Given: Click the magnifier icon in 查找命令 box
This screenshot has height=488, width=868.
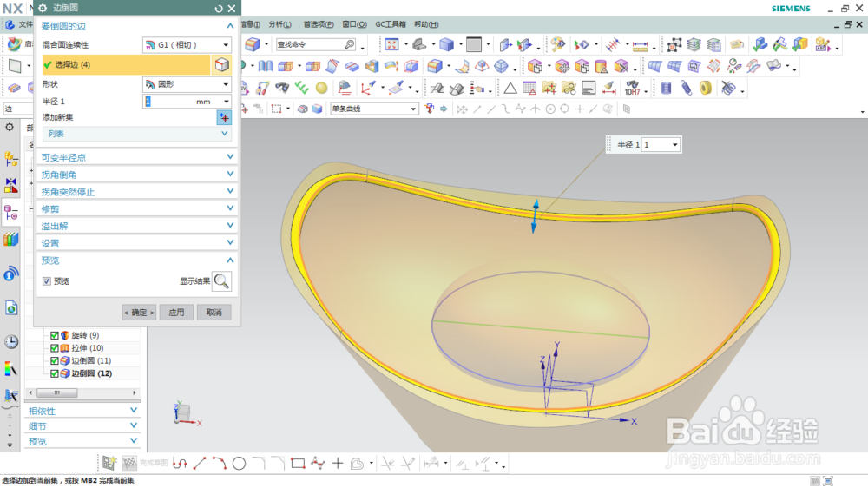Looking at the screenshot, I should tap(349, 44).
